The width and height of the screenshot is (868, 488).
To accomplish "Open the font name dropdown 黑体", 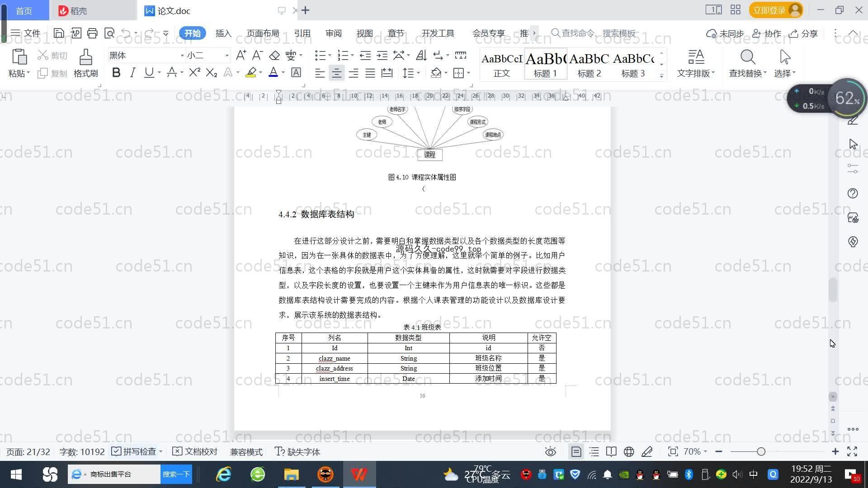I will (x=182, y=56).
